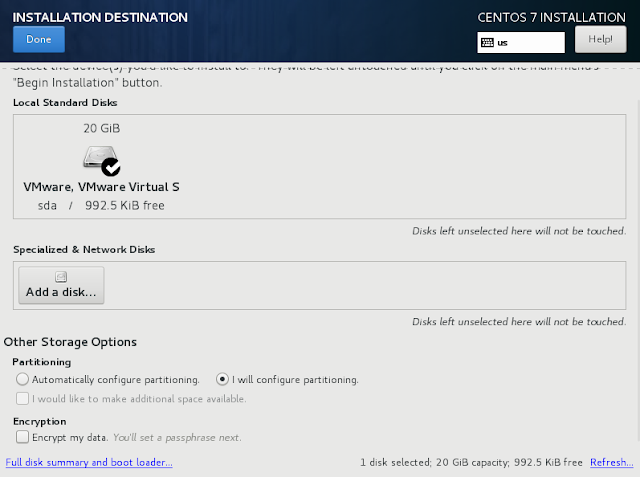Click the Local Standard Disks heading
The image size is (640, 477).
65,102
